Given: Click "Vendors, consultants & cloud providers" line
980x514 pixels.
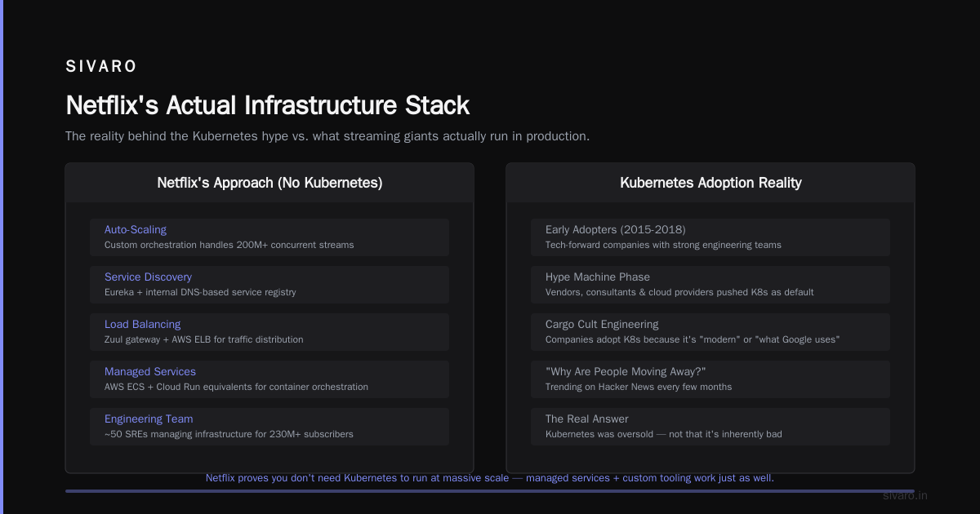Looking at the screenshot, I should point(679,292).
